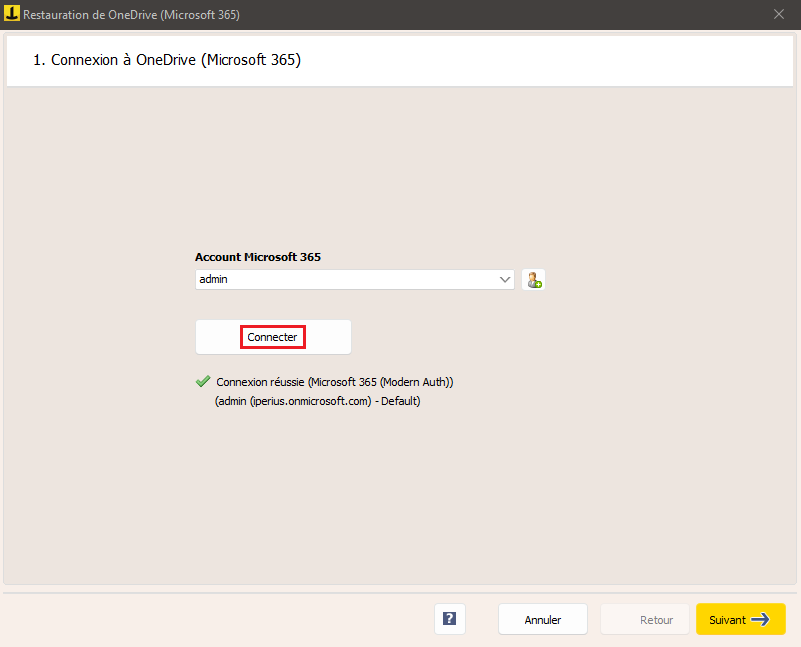
Task: Click the Connecter button
Action: 273,337
